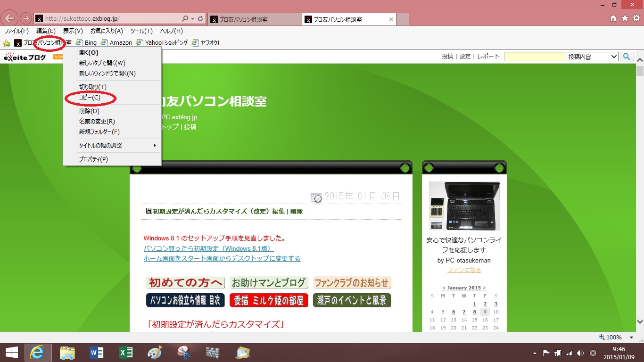The image size is (644, 362).
Task: Open the ヘルプ(H) menu
Action: pyautogui.click(x=171, y=31)
